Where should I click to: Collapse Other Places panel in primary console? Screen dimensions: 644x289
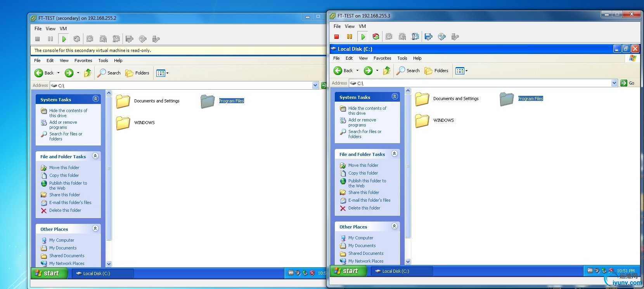pos(395,226)
